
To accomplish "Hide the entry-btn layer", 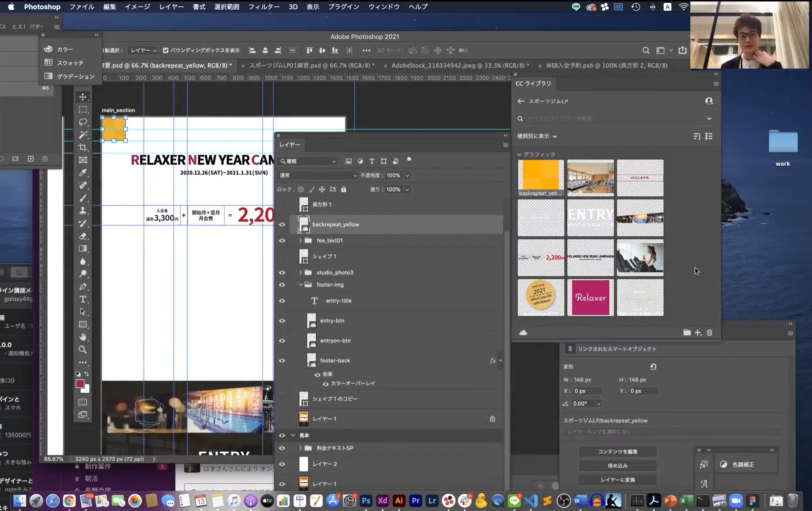I will click(282, 321).
